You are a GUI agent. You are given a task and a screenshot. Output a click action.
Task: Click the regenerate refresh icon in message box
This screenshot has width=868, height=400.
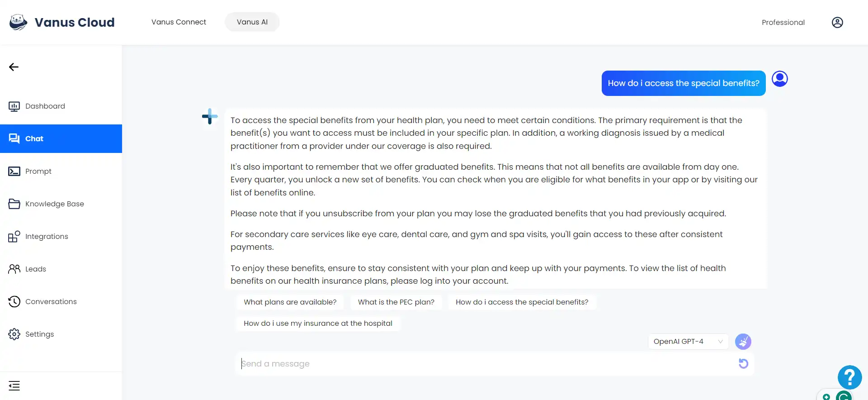coord(743,363)
